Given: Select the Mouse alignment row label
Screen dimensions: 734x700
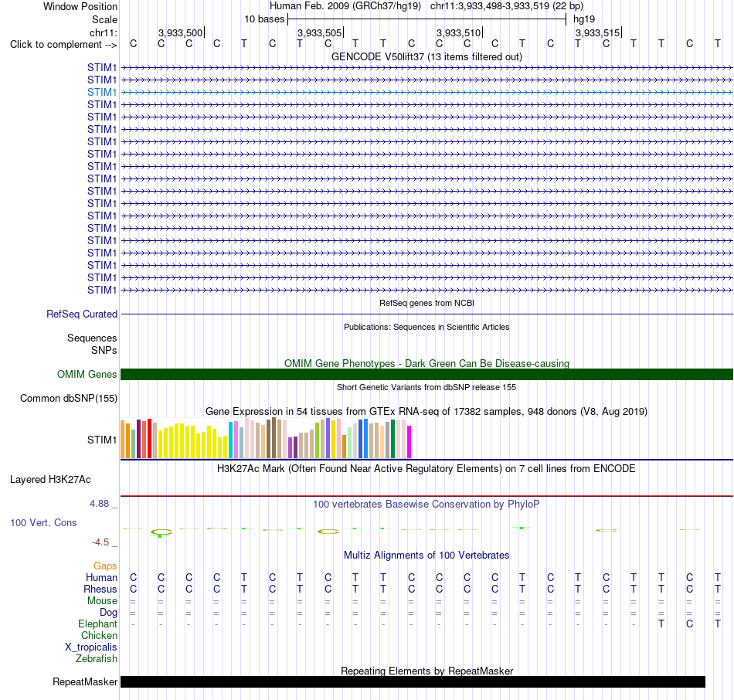Looking at the screenshot, I should (x=102, y=601).
